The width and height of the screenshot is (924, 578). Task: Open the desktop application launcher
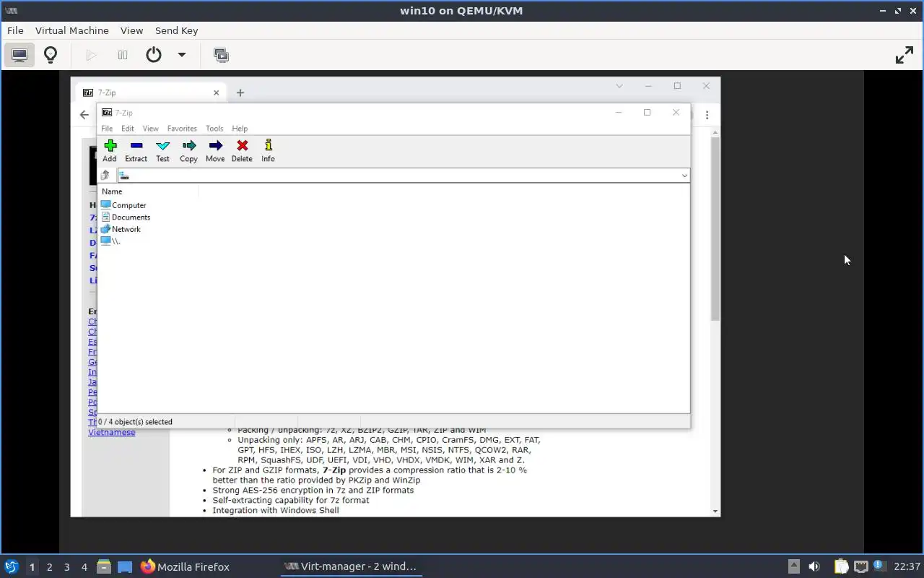pyautogui.click(x=12, y=566)
